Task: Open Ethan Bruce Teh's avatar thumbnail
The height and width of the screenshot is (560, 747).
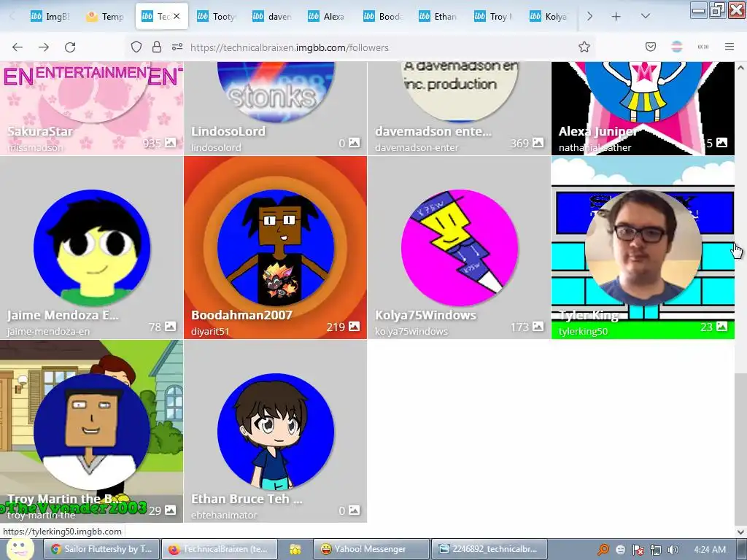Action: [275, 432]
